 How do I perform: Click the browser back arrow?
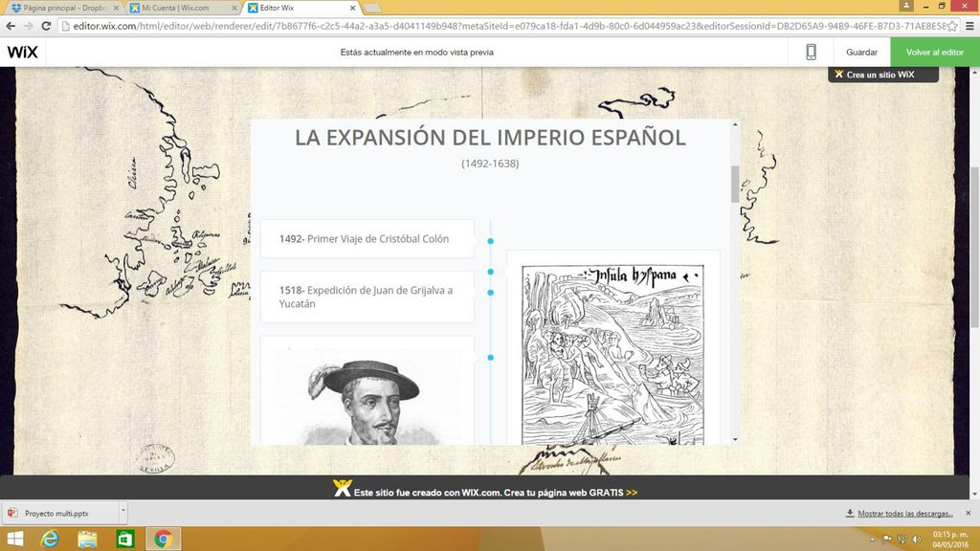(11, 26)
